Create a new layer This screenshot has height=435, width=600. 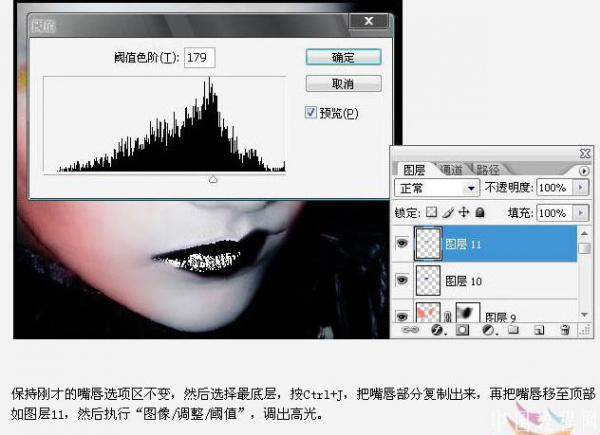point(539,328)
